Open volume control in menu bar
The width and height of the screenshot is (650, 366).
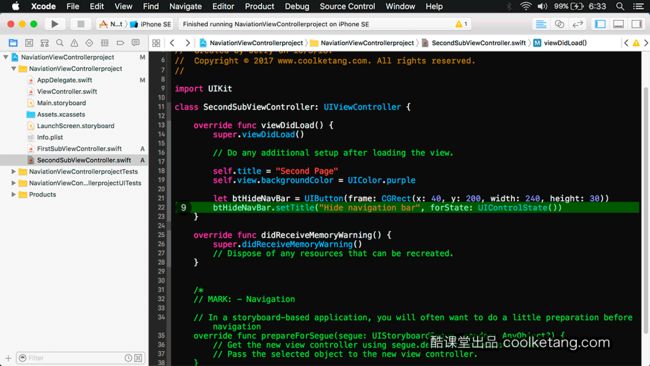(542, 6)
